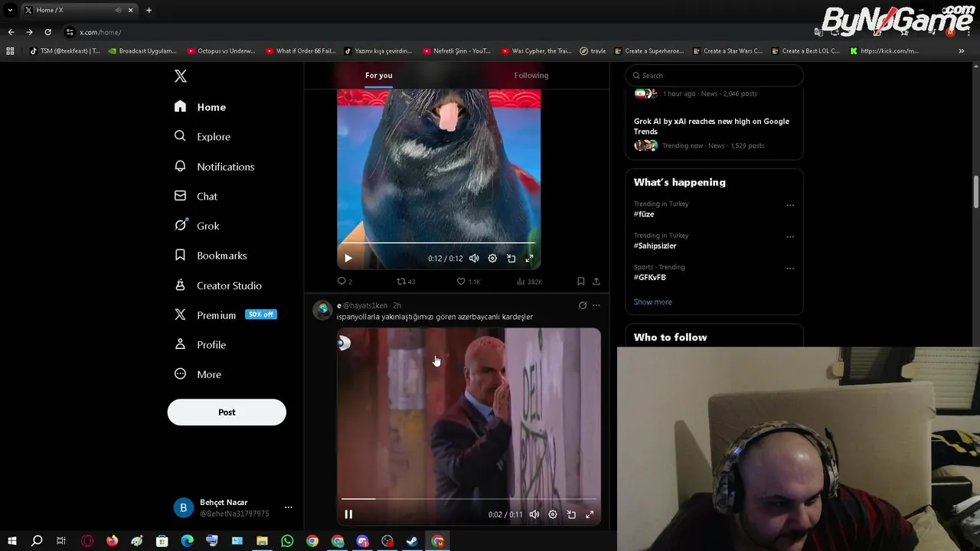Open the Explore page

tap(202, 136)
